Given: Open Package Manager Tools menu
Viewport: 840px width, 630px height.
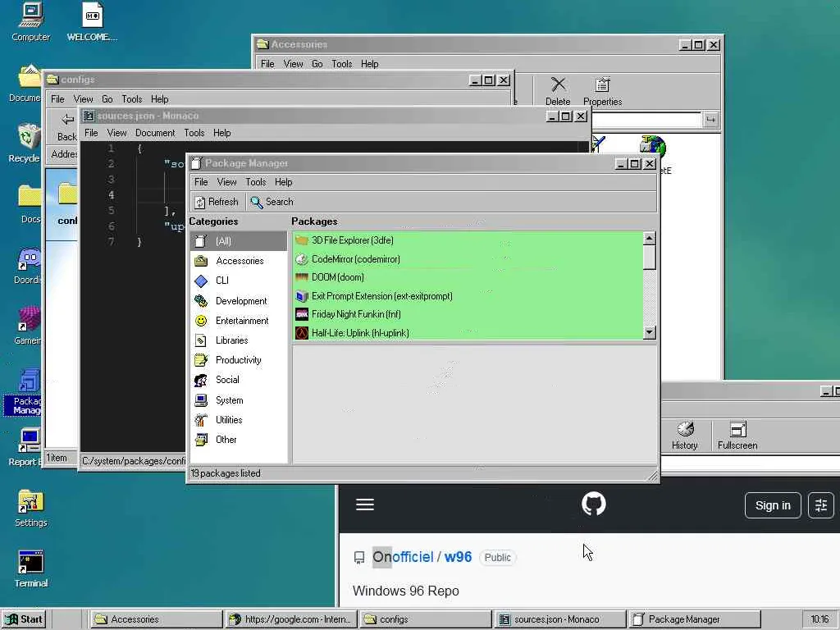Looking at the screenshot, I should pyautogui.click(x=256, y=182).
